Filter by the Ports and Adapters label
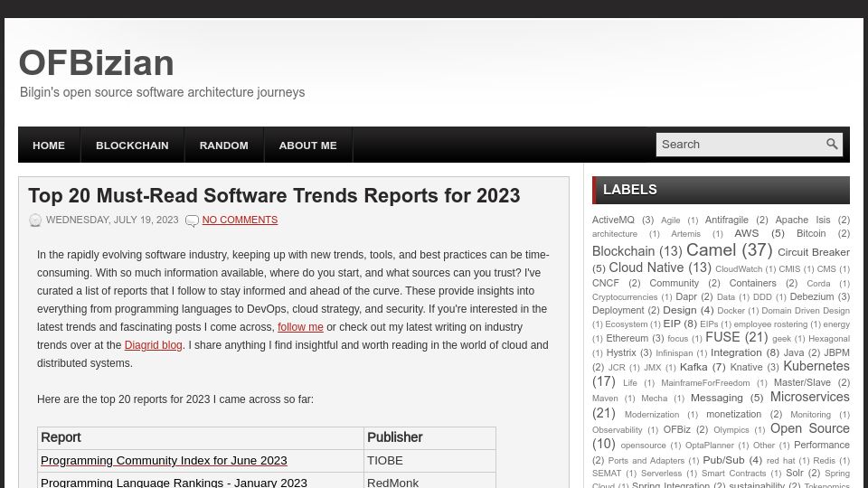The width and height of the screenshot is (868, 488). [646, 460]
